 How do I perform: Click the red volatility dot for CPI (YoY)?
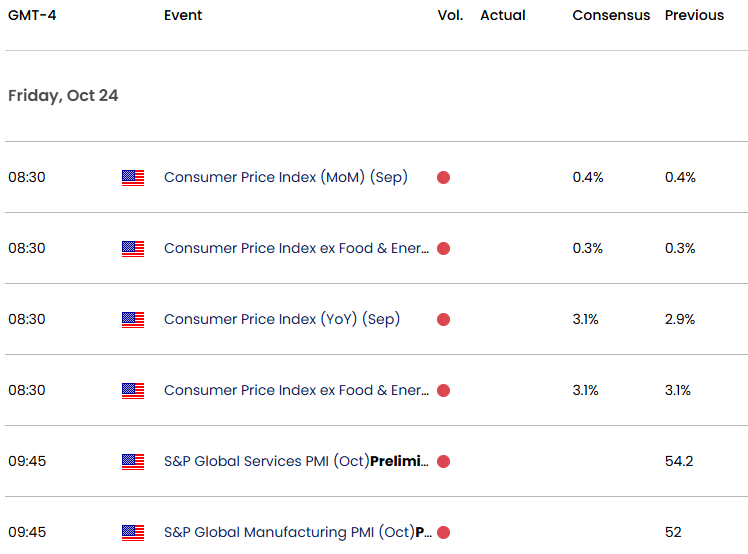(443, 319)
